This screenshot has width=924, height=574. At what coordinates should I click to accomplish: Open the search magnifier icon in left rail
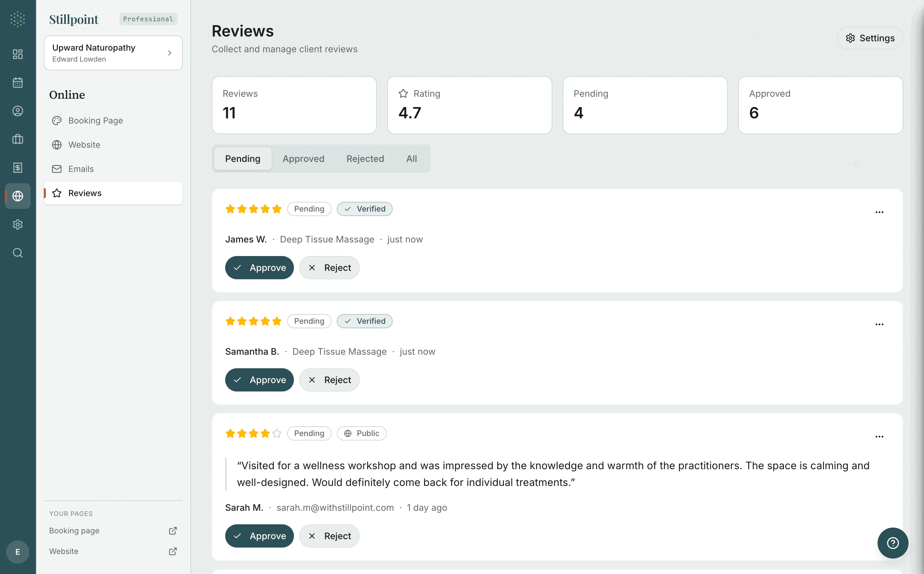coord(17,252)
